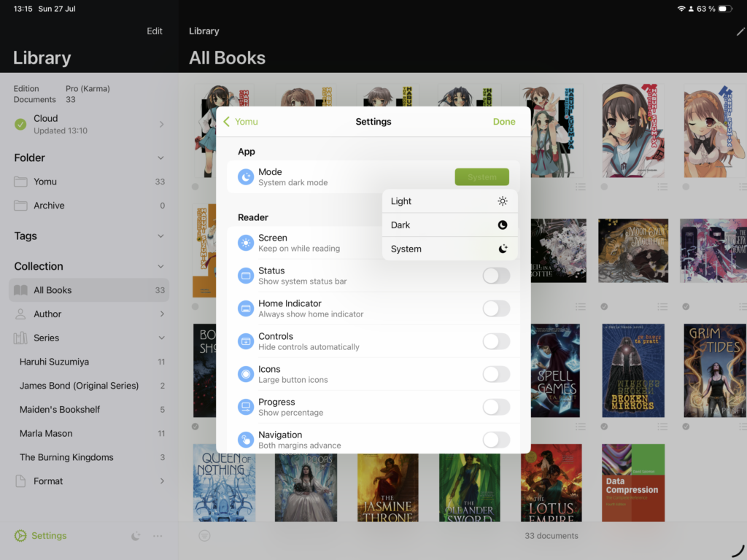747x560 pixels.
Task: Collapse the Series row chevron
Action: pos(162,338)
